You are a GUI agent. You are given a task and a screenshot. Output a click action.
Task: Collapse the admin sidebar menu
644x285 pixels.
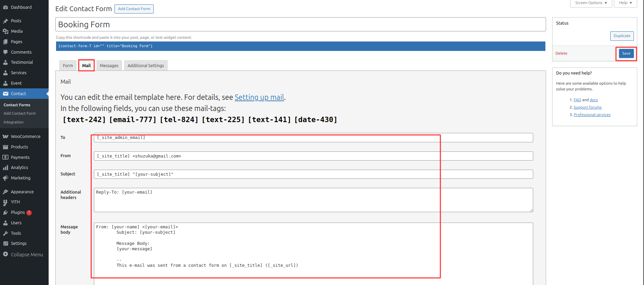point(23,255)
